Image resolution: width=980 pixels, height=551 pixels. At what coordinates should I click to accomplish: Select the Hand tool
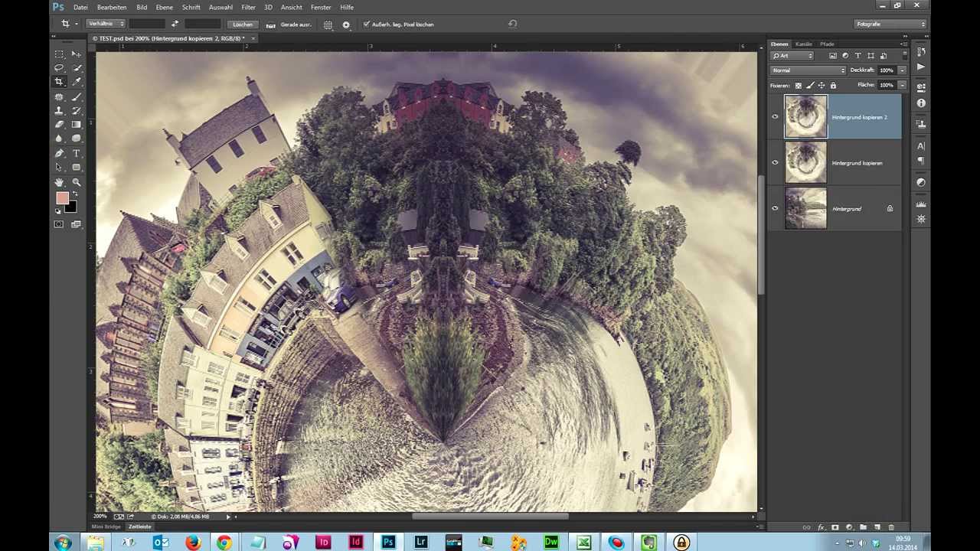coord(59,183)
